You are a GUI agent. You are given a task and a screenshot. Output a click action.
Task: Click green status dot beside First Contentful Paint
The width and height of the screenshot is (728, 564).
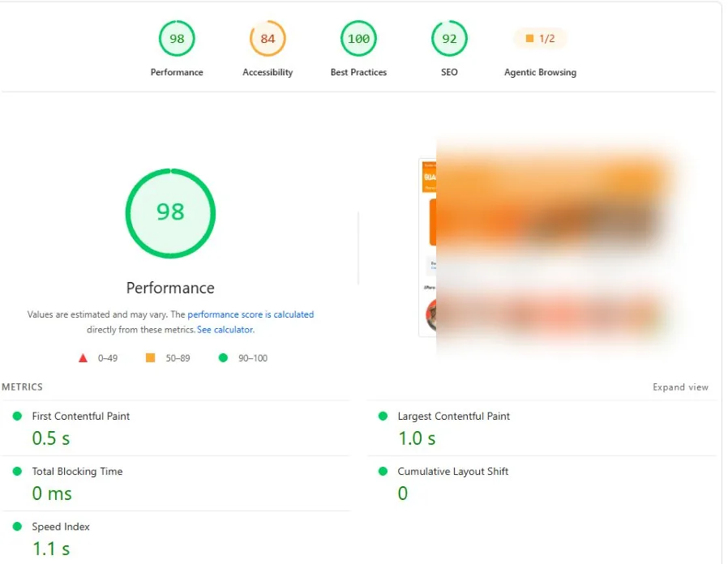pyautogui.click(x=17, y=416)
